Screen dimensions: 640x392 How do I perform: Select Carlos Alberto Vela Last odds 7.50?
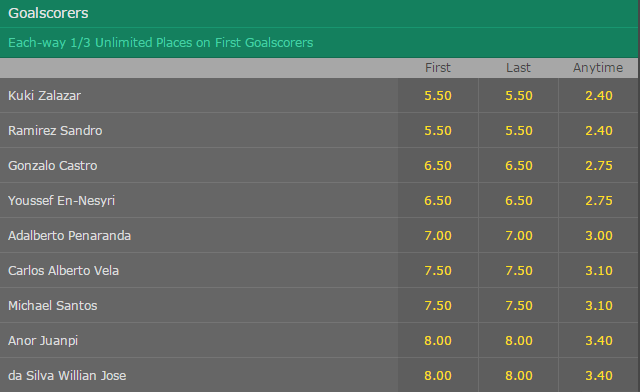pos(518,271)
